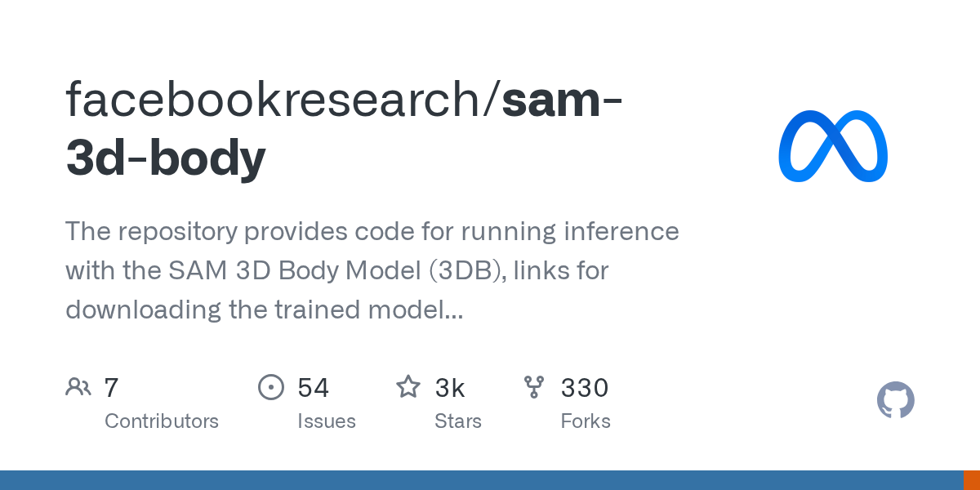
Task: Open the Contributors label
Action: click(162, 421)
